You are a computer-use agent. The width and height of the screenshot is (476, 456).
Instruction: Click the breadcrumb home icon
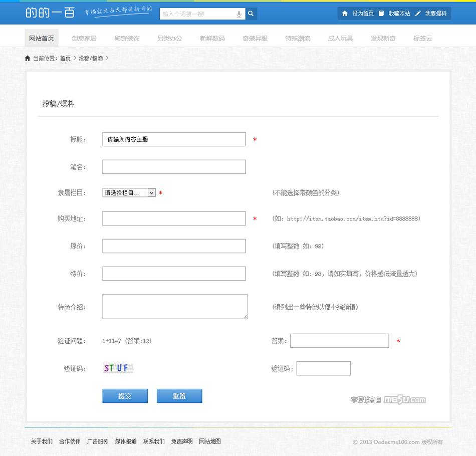tap(28, 59)
